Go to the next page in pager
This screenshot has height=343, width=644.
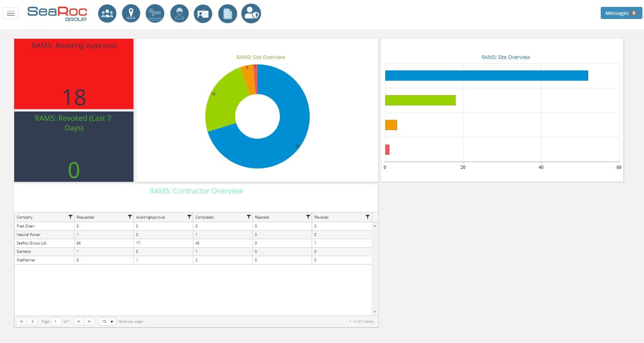(x=79, y=322)
